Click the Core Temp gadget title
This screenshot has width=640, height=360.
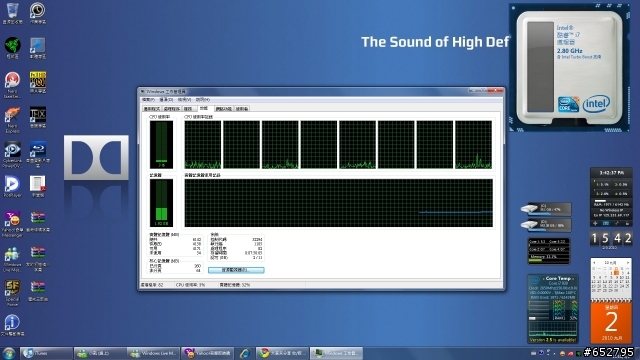tap(558, 278)
